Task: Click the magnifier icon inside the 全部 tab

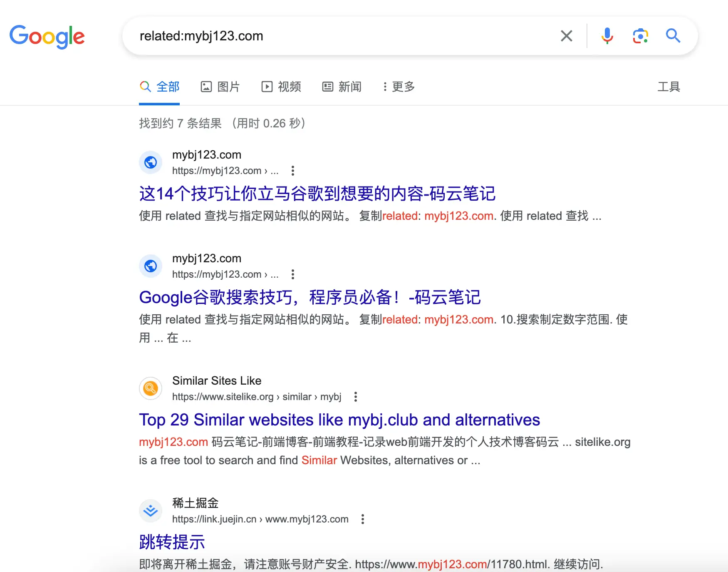Action: pos(145,87)
